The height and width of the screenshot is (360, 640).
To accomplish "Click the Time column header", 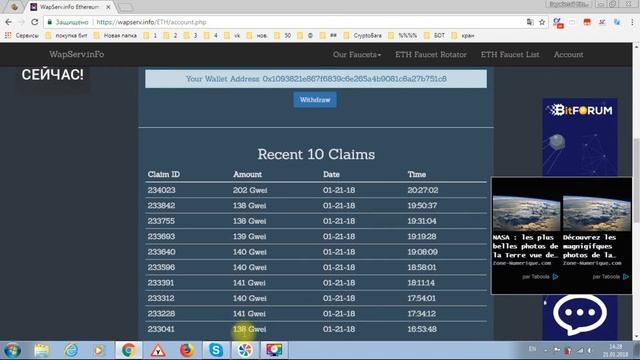I will (416, 174).
